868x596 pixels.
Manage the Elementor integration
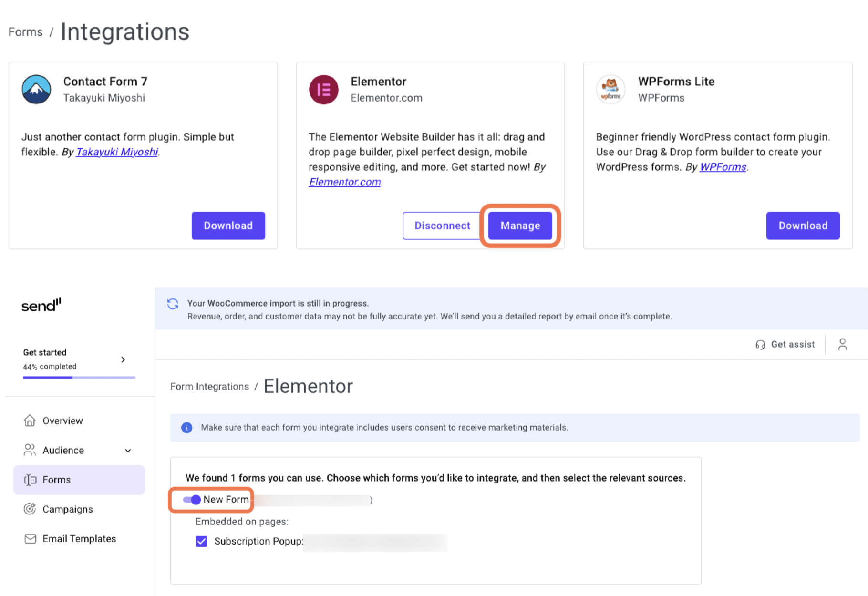click(x=520, y=226)
